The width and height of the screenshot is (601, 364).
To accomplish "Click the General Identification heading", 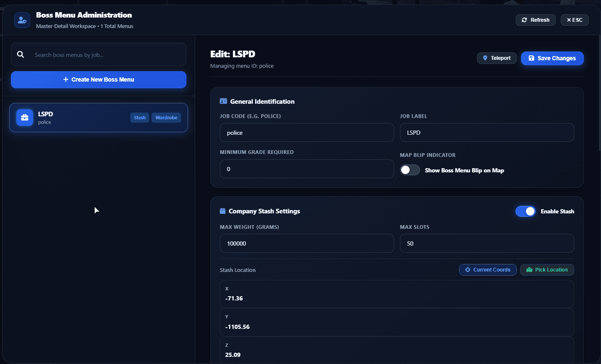I will (262, 102).
